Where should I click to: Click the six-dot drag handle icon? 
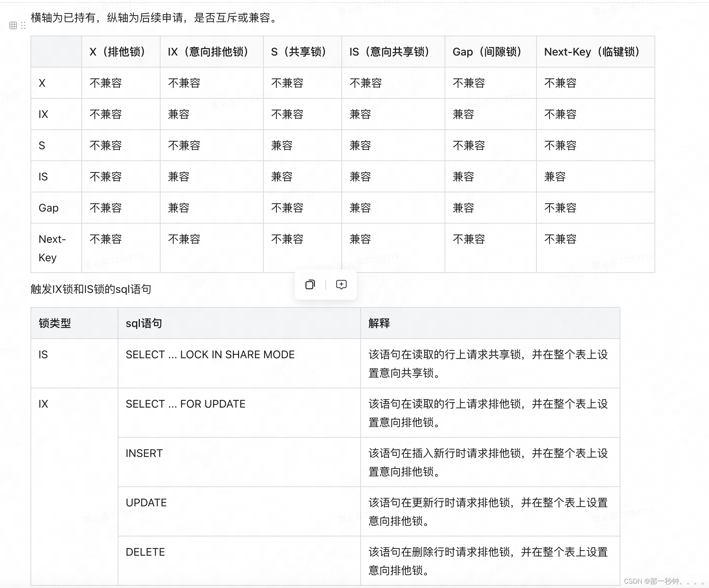(23, 25)
